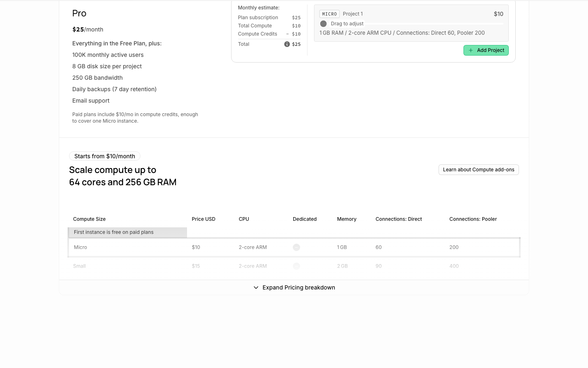Click the 2 GB memory cell
Image resolution: width=588 pixels, height=368 pixels.
point(342,266)
